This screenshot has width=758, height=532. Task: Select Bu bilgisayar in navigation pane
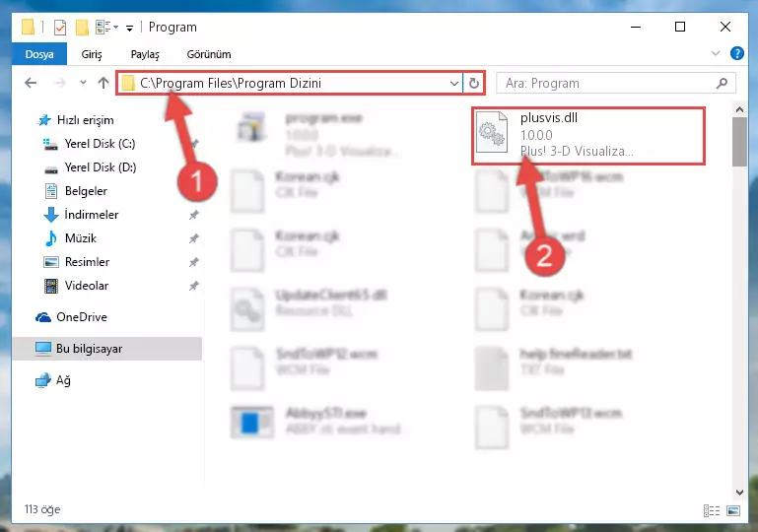click(106, 349)
